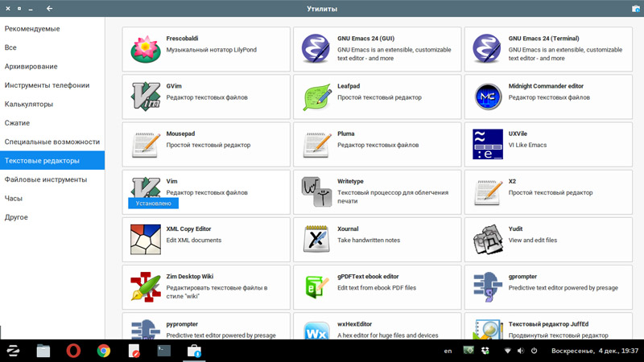The width and height of the screenshot is (644, 362).
Task: Select the Текстовые редакторы category
Action: [x=52, y=160]
